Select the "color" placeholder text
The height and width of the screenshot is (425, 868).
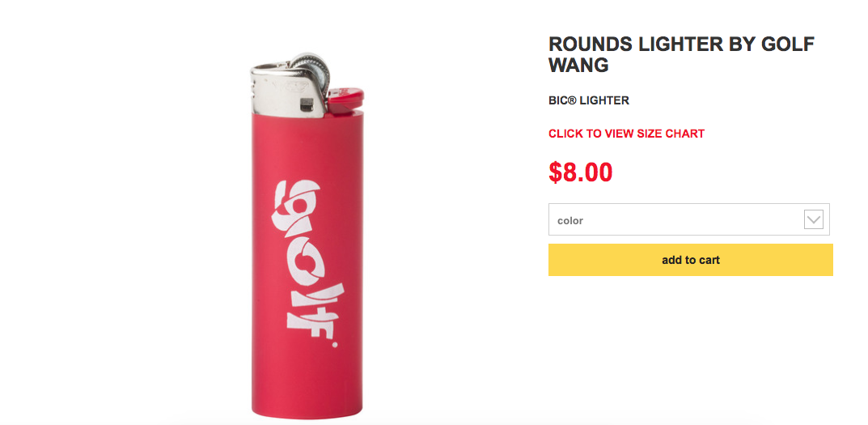coord(570,220)
